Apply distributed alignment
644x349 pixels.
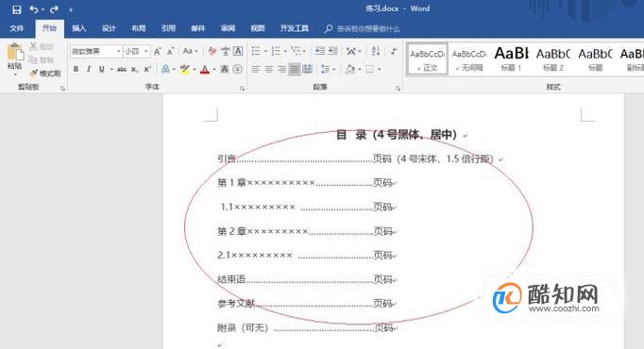307,69
